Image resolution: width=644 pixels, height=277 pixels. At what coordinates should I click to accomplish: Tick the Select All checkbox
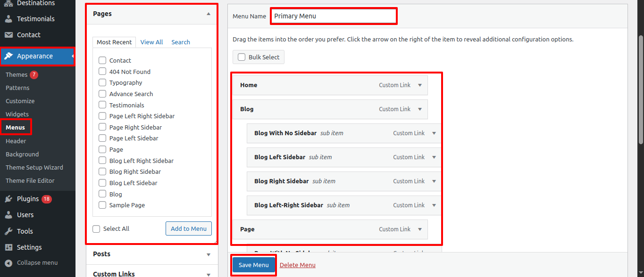pyautogui.click(x=96, y=229)
